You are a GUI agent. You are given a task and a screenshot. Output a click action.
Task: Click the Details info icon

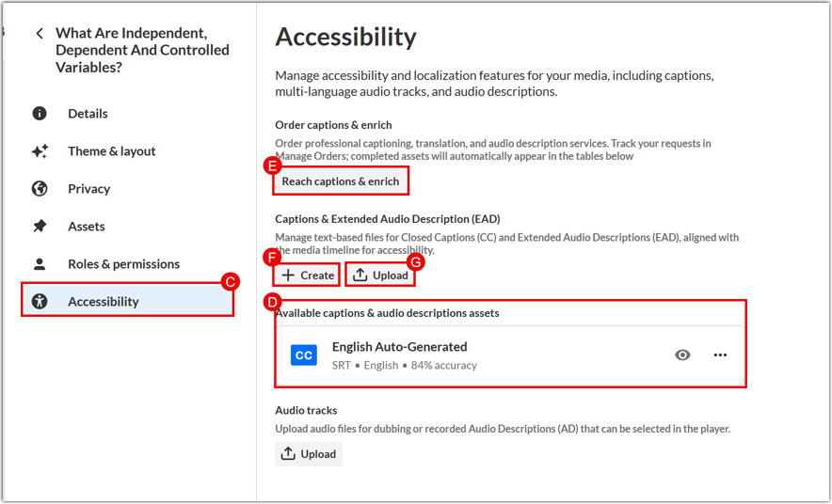pos(40,114)
